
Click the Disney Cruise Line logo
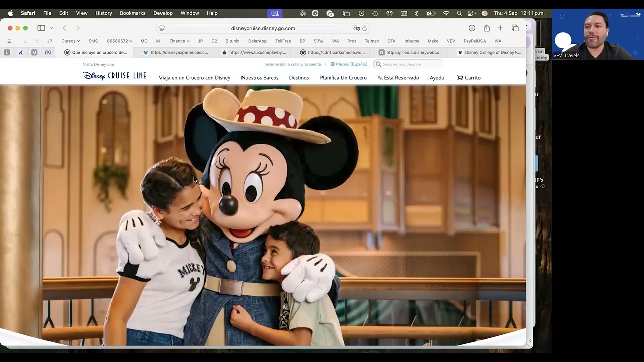tap(115, 76)
